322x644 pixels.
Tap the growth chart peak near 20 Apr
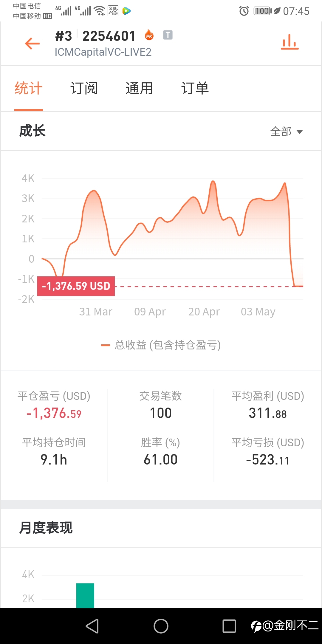click(x=213, y=182)
